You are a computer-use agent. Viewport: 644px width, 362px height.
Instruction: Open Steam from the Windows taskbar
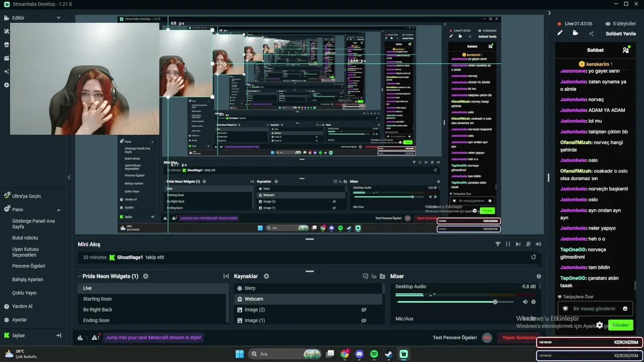[x=388, y=354]
